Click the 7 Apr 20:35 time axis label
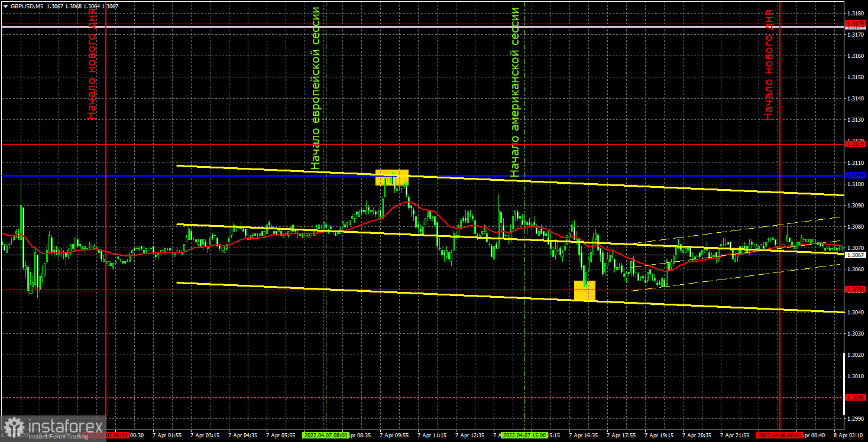Screen dimensions: 868x442 (x=697, y=435)
